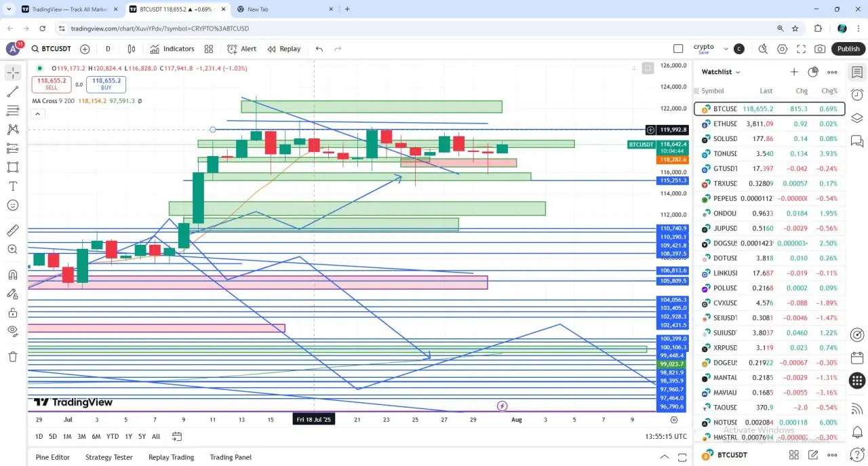Open the patterns drawing tools

click(x=13, y=130)
